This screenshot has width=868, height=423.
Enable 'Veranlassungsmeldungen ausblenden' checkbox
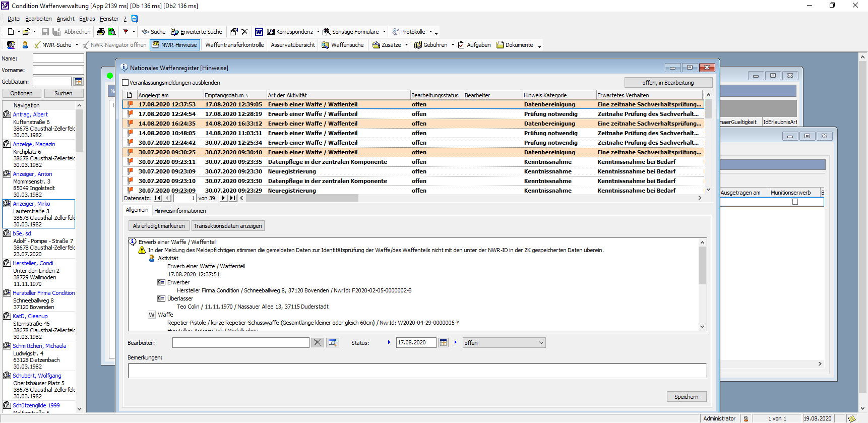(x=126, y=83)
